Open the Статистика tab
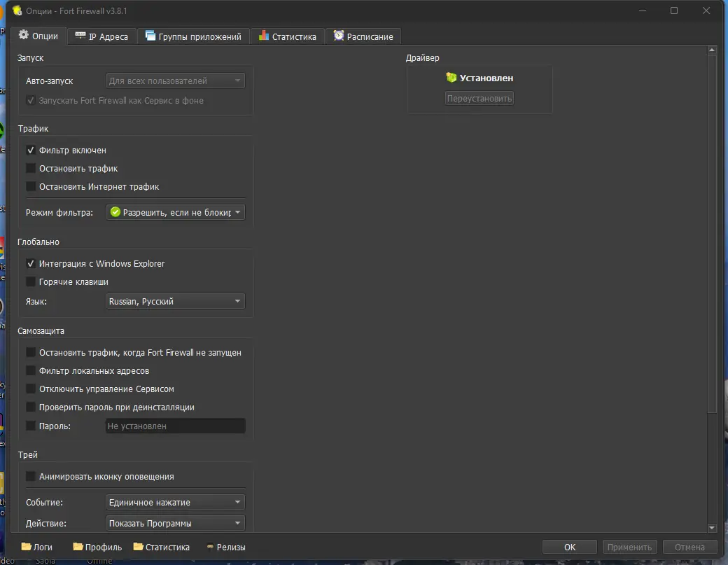Viewport: 728px width, 565px height. 288,36
